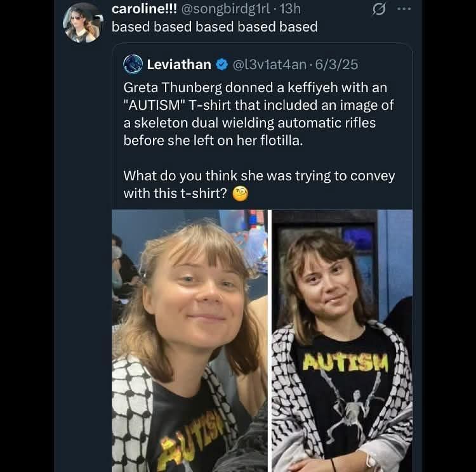Click Leviathan's round profile avatar
476x472 pixels.
(133, 64)
